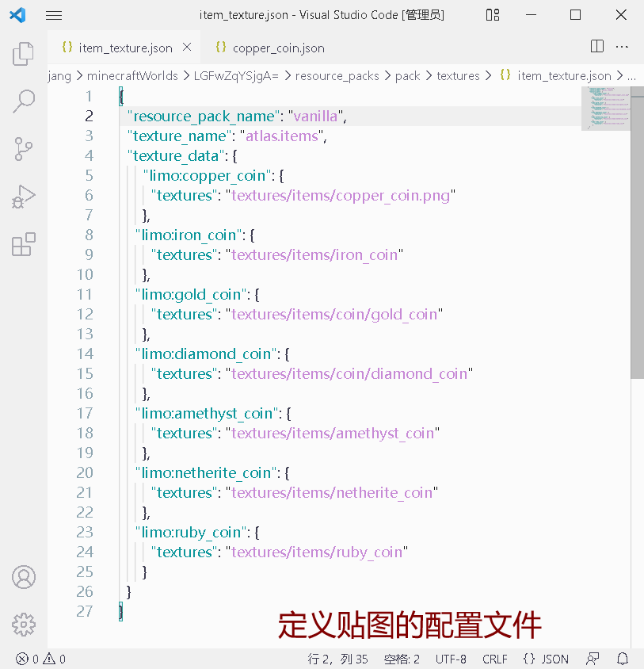
Task: Click breadcrumb file item_texture.json
Action: [564, 75]
